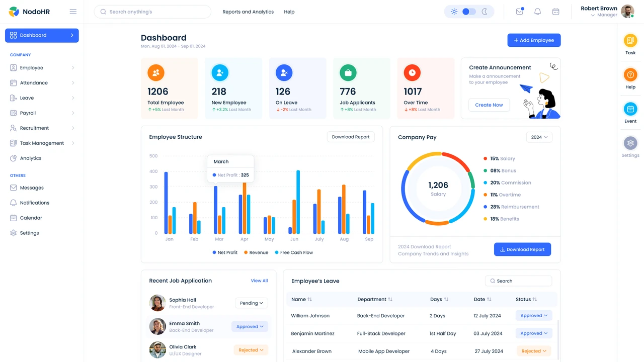The image size is (644, 362).
Task: Open the Event shortcut icon
Action: click(x=630, y=109)
